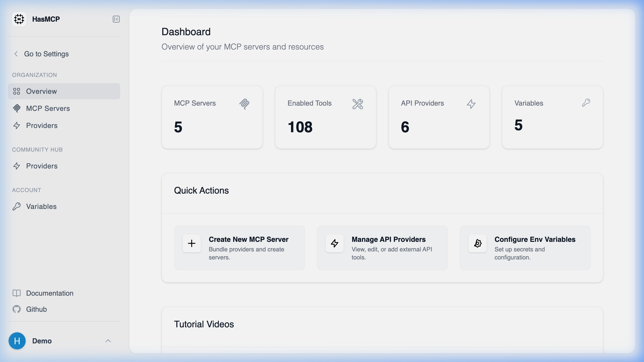644x362 pixels.
Task: Click the gear icon on Configure Env Variables card
Action: click(477, 243)
